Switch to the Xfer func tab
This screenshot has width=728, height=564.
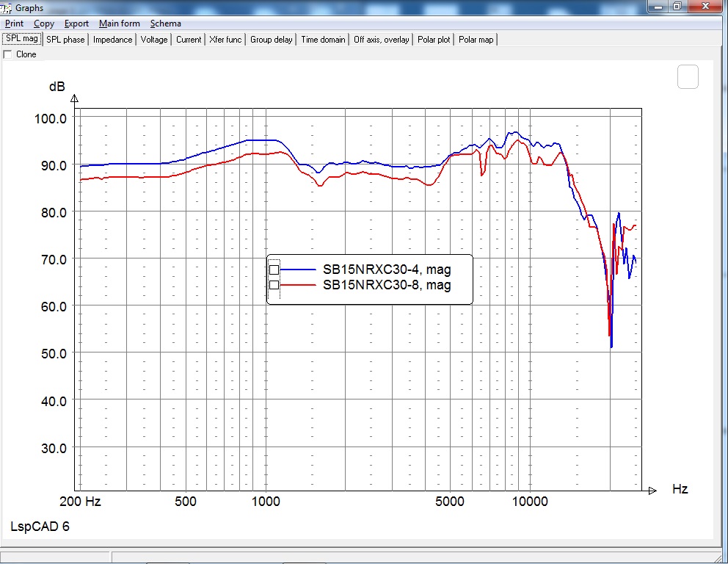click(225, 40)
